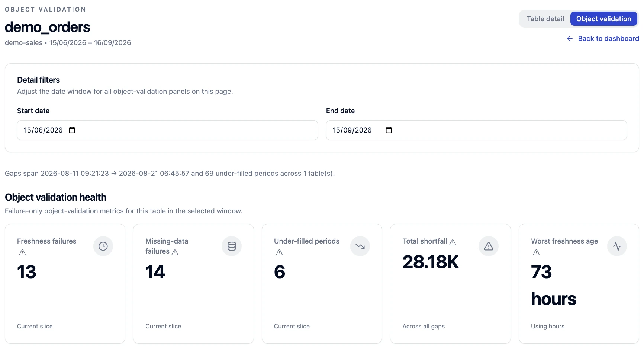644x350 pixels.
Task: Click Current slice caption on Under-filled periods card
Action: point(292,327)
